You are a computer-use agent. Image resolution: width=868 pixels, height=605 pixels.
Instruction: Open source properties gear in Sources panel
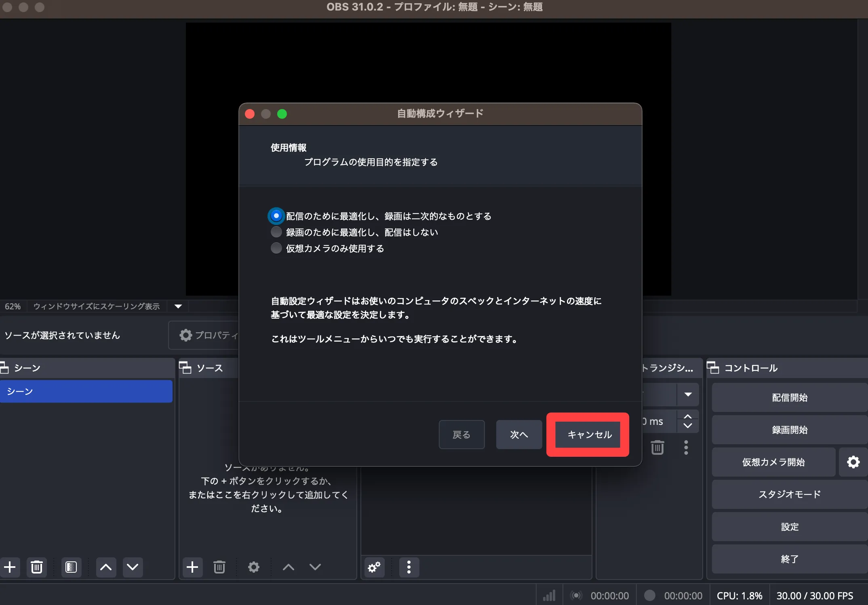point(254,567)
